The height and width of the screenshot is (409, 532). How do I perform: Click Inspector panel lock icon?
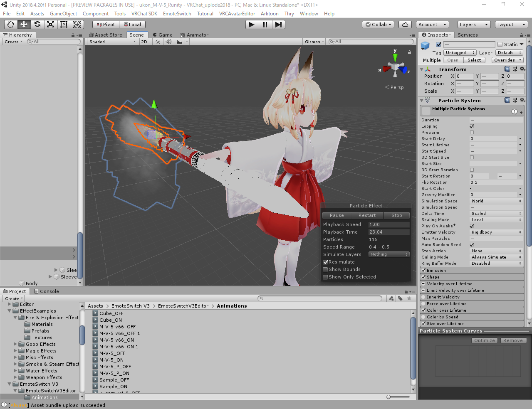coord(522,35)
